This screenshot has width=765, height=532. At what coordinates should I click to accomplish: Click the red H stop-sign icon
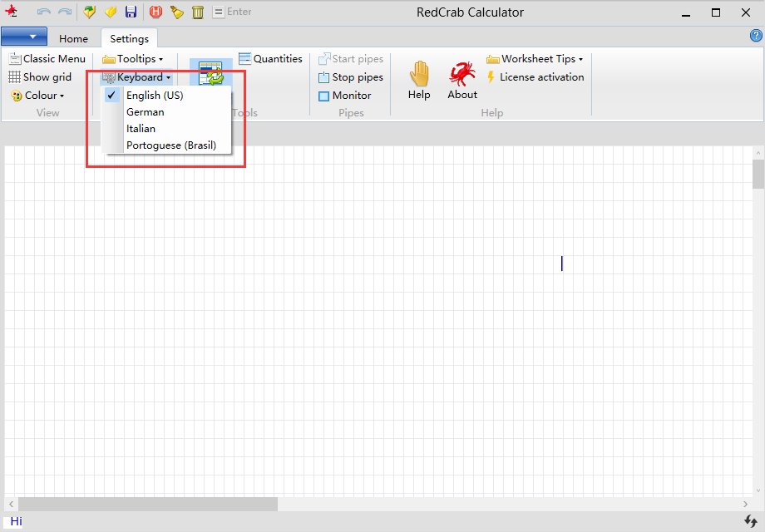tap(156, 12)
